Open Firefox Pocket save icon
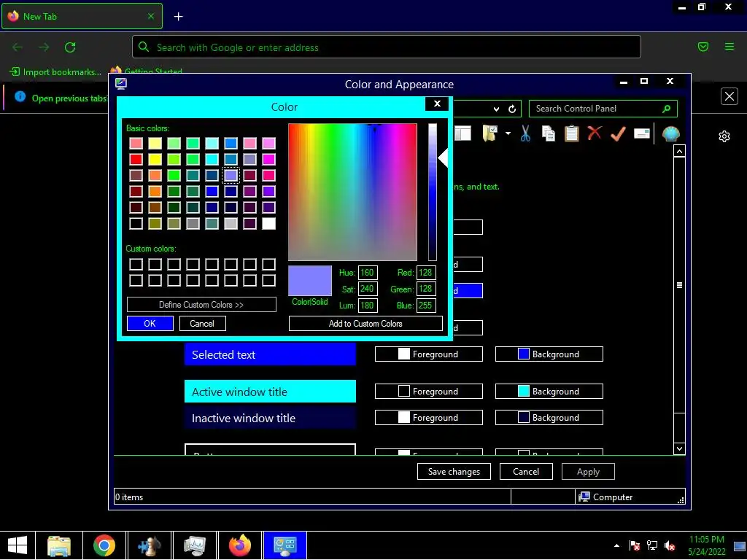This screenshot has height=560, width=747. coord(703,47)
